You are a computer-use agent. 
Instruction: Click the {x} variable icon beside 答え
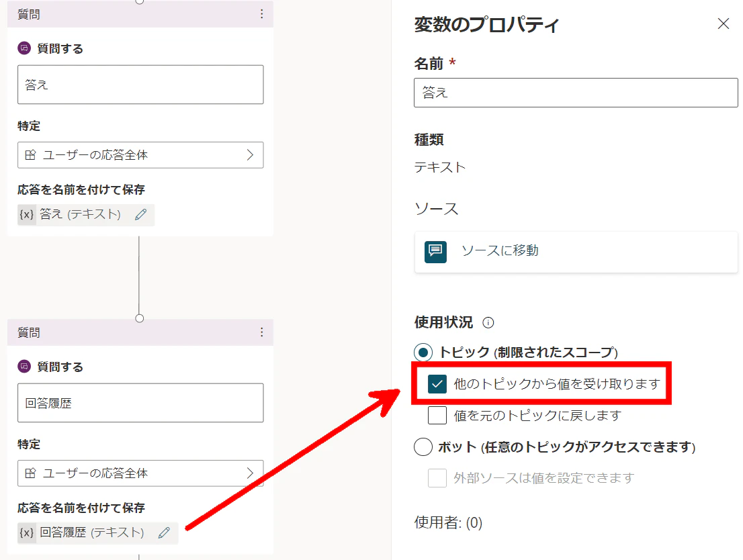tap(27, 215)
